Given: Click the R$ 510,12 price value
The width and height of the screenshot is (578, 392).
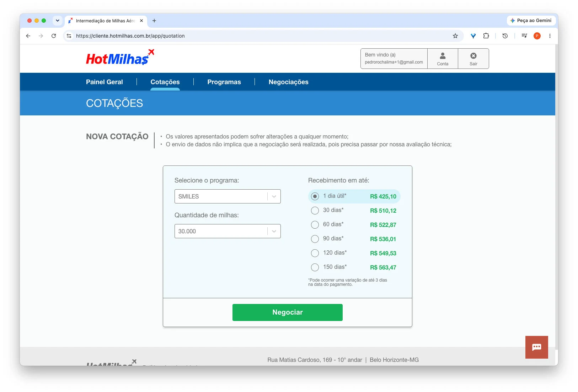Looking at the screenshot, I should (383, 211).
